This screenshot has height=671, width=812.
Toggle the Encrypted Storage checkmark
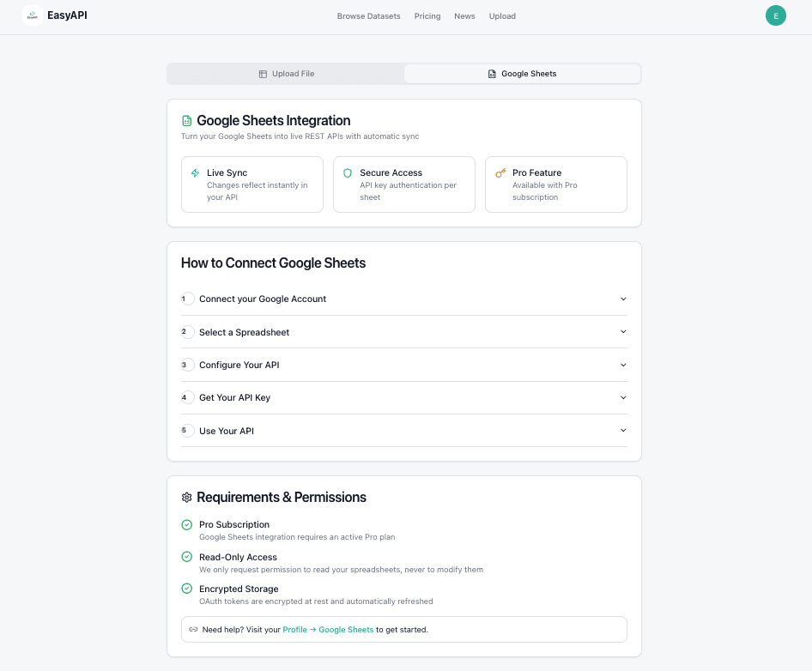point(186,589)
